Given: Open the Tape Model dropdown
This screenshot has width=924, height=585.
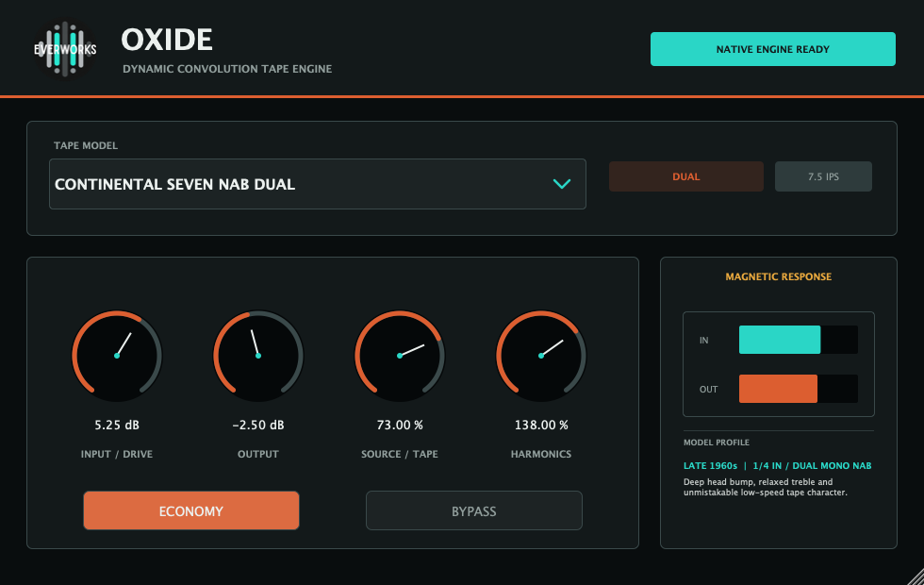Looking at the screenshot, I should (317, 184).
